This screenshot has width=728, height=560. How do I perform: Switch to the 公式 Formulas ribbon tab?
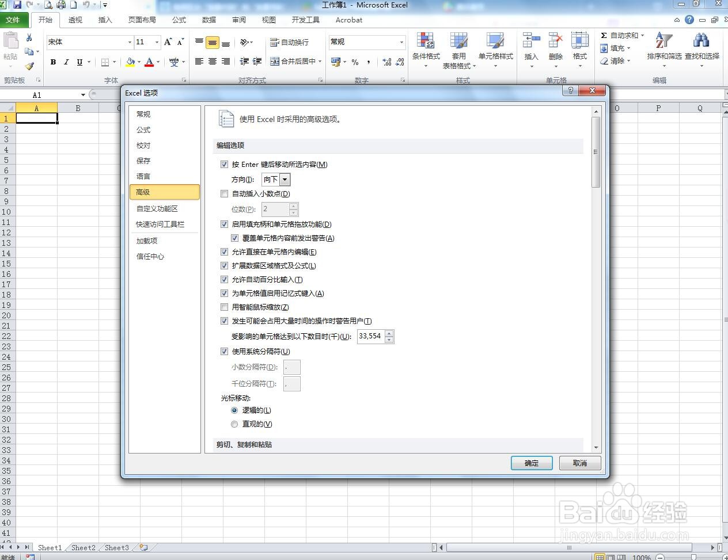tap(179, 20)
